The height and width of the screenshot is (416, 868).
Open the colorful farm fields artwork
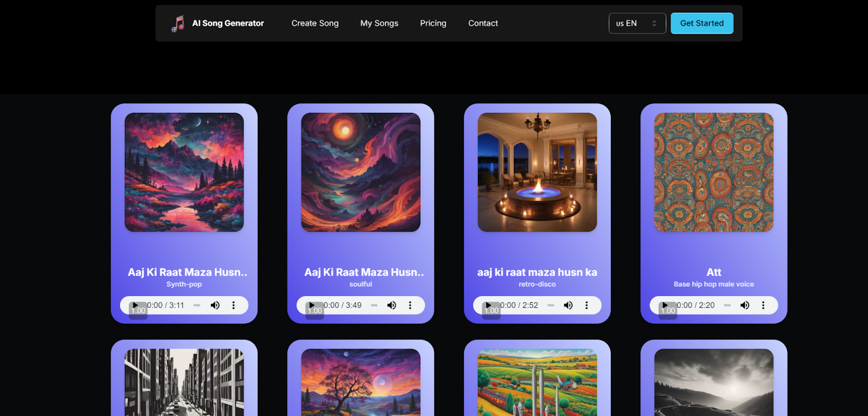tap(538, 382)
